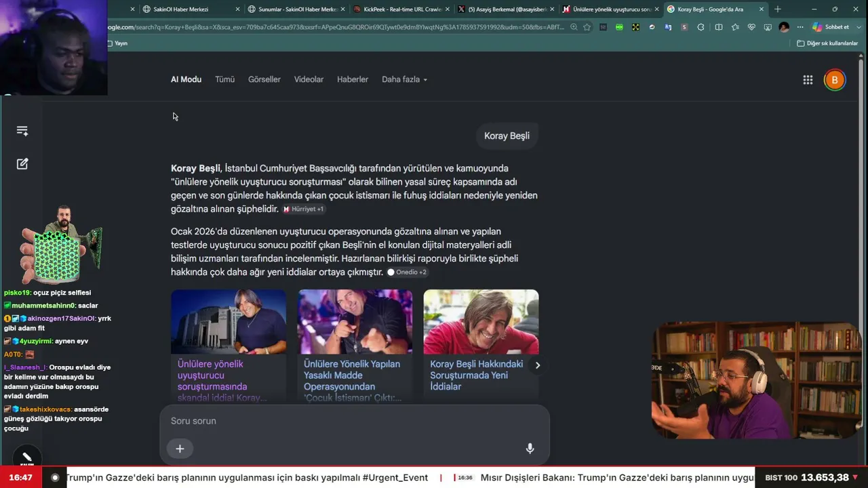Screen dimensions: 868x488
Task: Click the courthouse thumbnail on first card
Action: pyautogui.click(x=229, y=322)
